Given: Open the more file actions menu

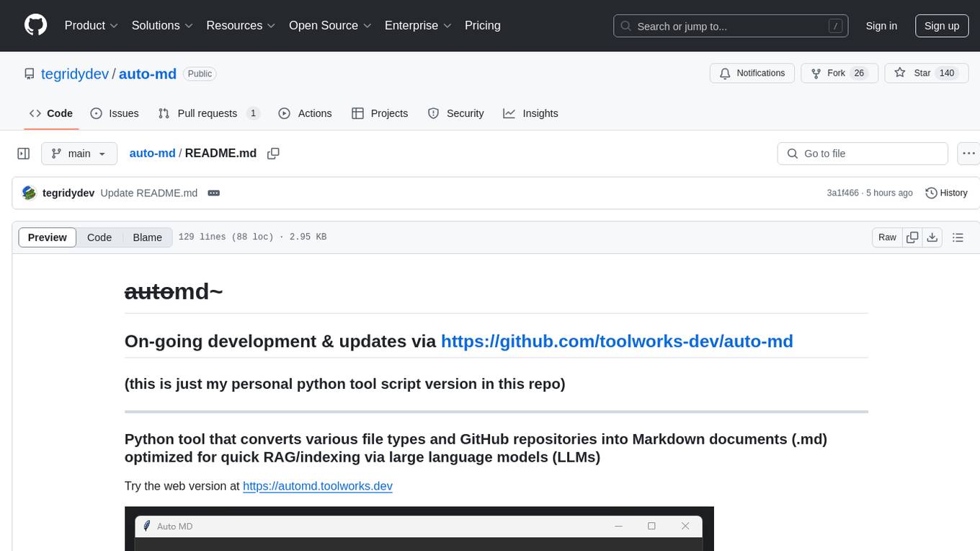Looking at the screenshot, I should [968, 154].
